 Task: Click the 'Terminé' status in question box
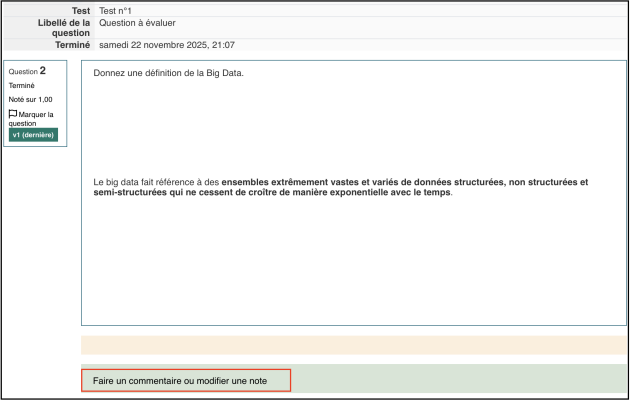point(22,86)
